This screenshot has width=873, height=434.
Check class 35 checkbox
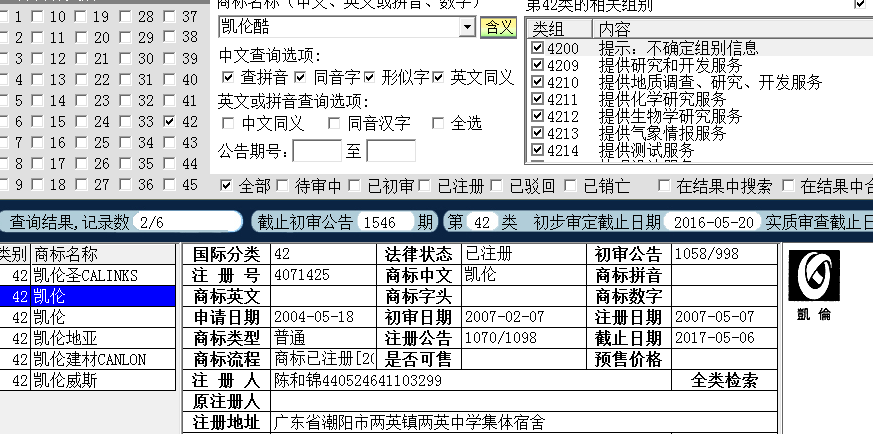(x=126, y=164)
